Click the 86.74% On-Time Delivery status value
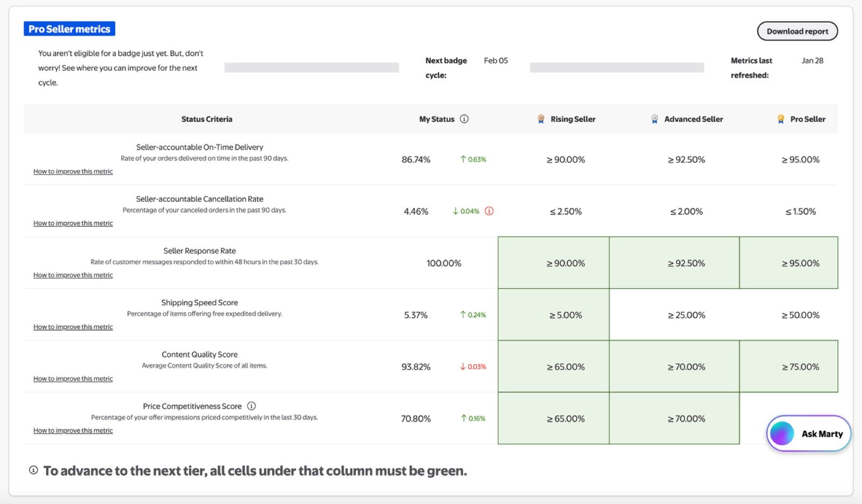 tap(416, 159)
